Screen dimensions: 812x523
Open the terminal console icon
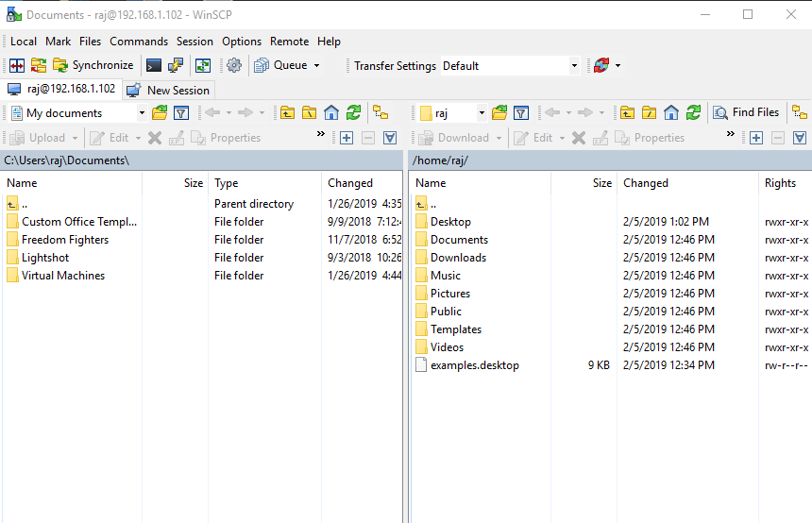(154, 66)
